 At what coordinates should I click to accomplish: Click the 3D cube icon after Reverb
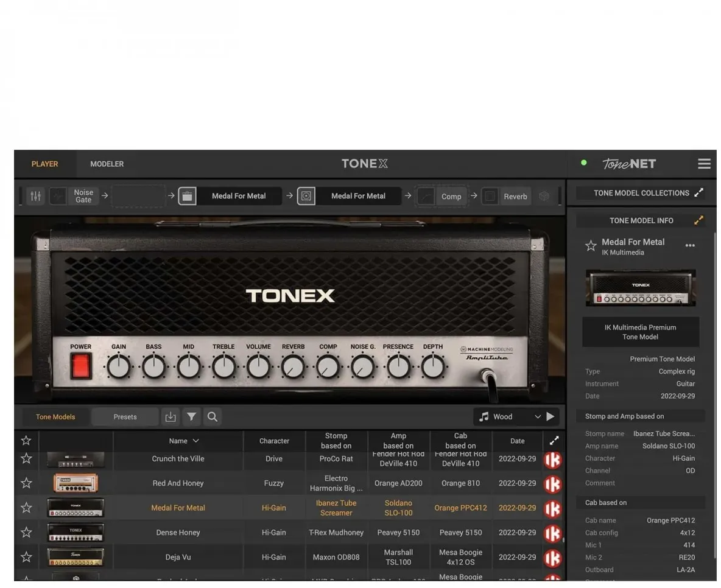(544, 197)
